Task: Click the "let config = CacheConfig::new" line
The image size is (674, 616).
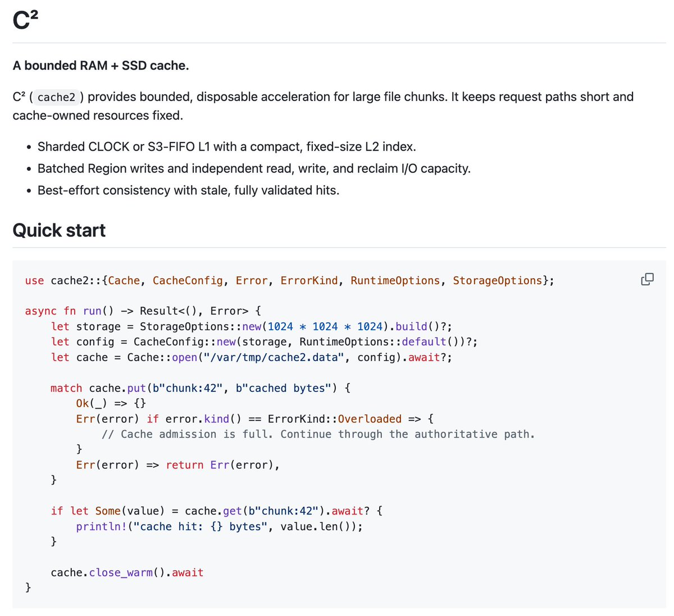Action: coord(265,341)
